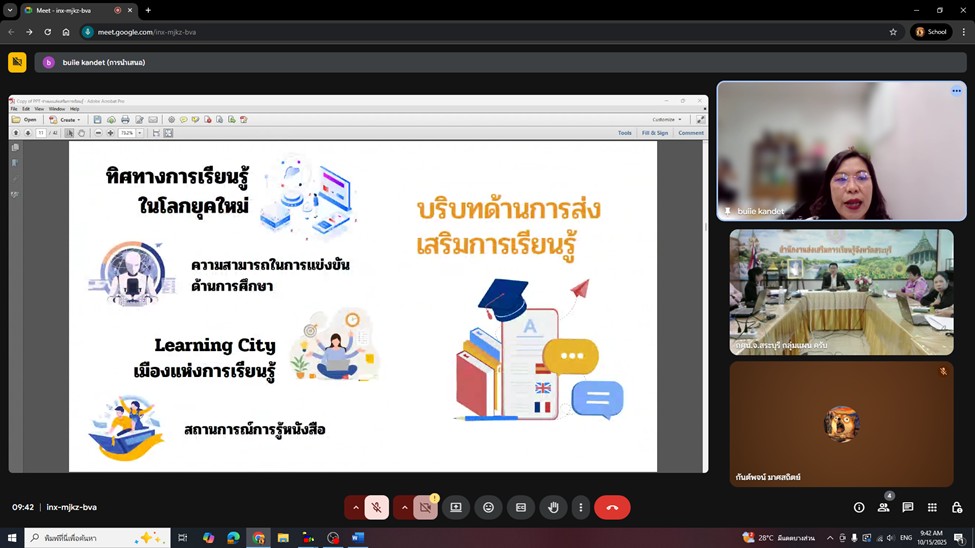Expand audio settings arrow beside microphone
This screenshot has width=975, height=548.
(x=355, y=508)
